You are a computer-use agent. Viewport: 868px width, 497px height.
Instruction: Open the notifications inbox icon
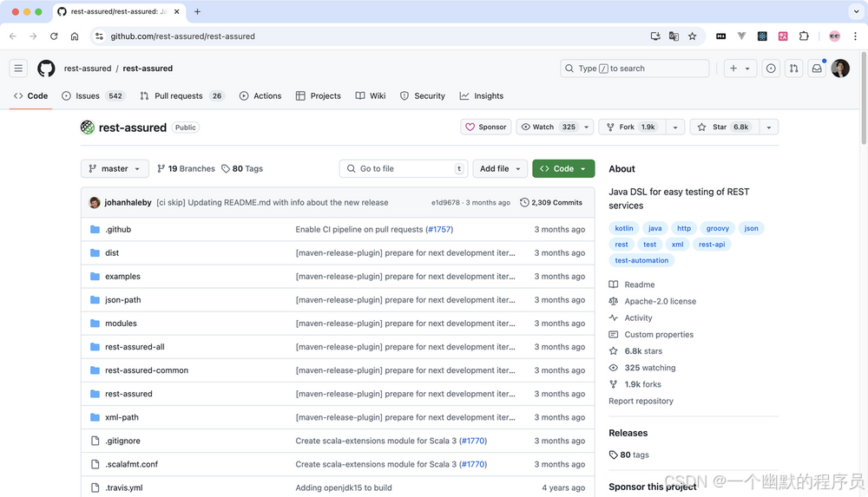coord(817,68)
